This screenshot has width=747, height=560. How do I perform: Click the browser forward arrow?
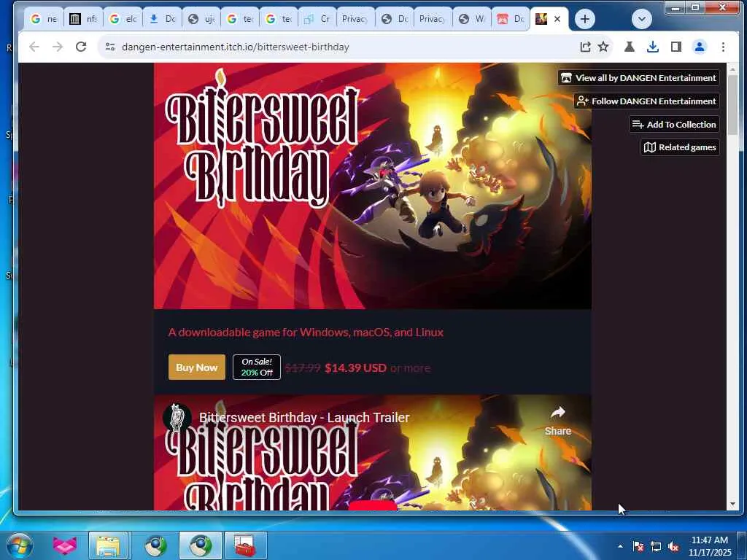[x=57, y=47]
